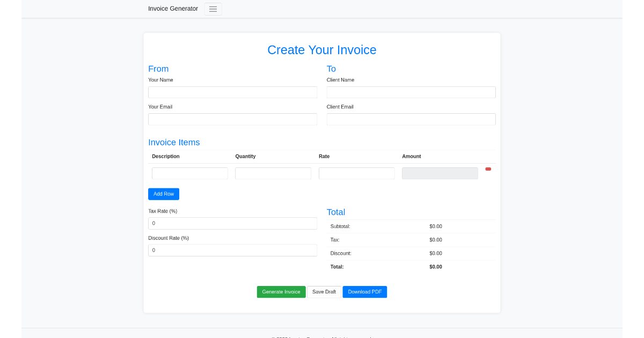This screenshot has width=644, height=338.
Task: Click the disabled Amount field
Action: 440,173
